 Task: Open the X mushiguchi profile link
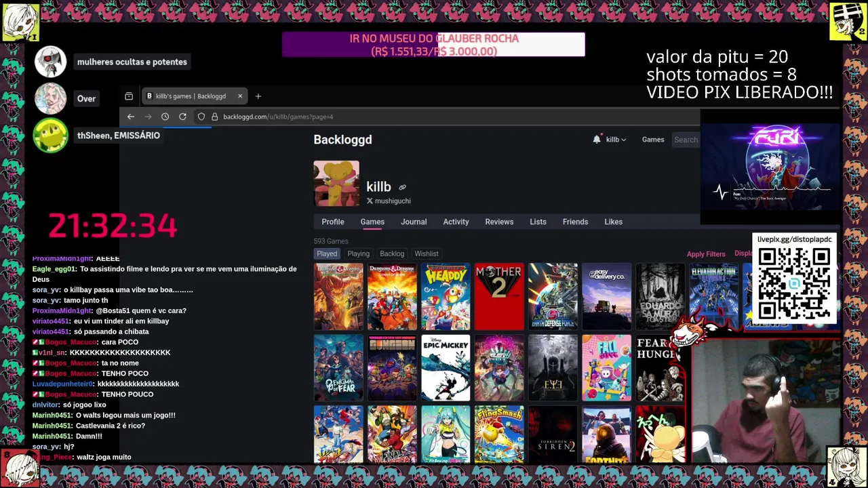(x=389, y=201)
